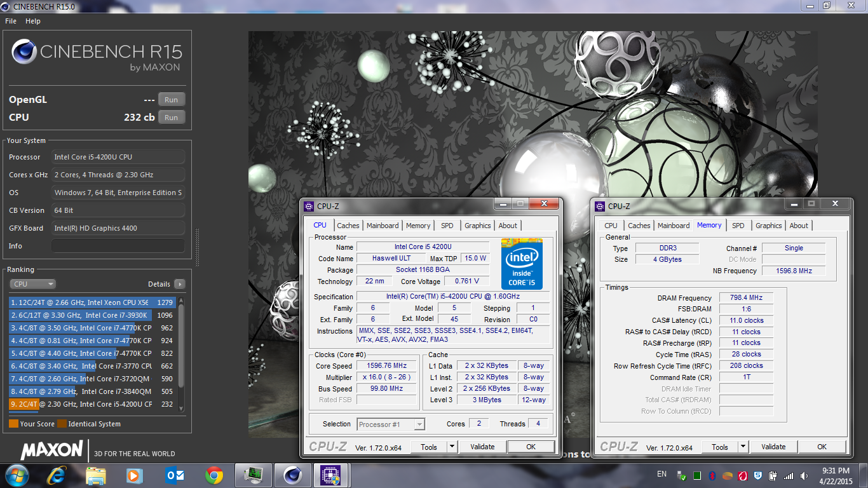Select About tab in CPU-Z Memory window

(799, 226)
